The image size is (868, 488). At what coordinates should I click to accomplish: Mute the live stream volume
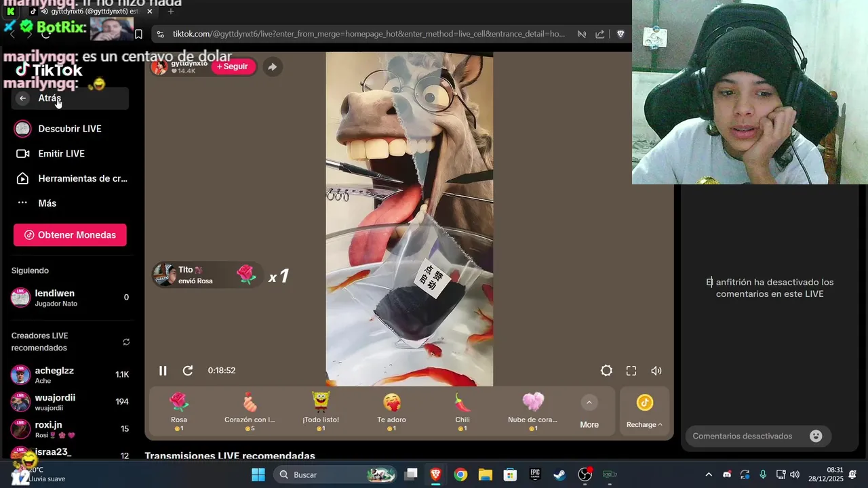656,371
